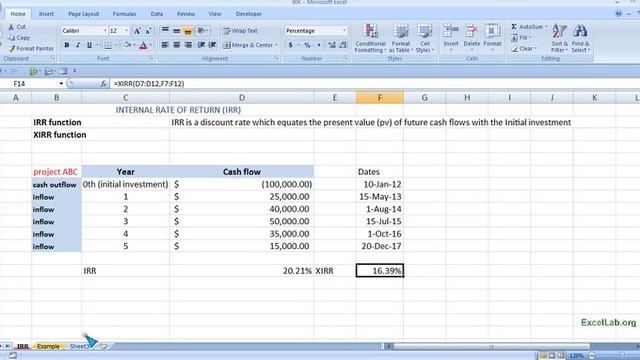Enable Wrap Text
Viewport: 640px width, 360px height.
click(x=240, y=31)
